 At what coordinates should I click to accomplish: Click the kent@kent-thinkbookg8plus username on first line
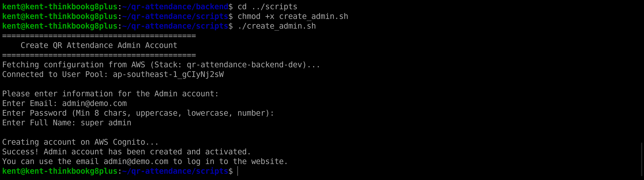tap(60, 7)
